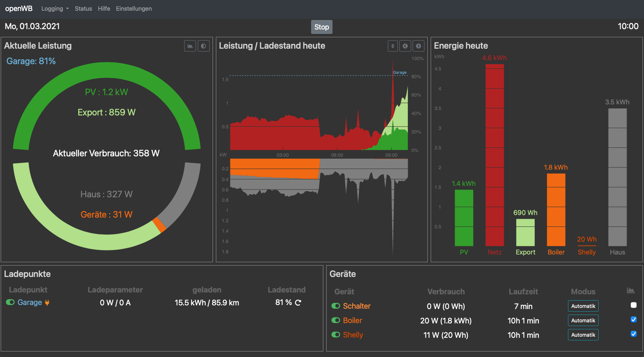
Task: Click the Garage charge point link
Action: click(x=30, y=302)
